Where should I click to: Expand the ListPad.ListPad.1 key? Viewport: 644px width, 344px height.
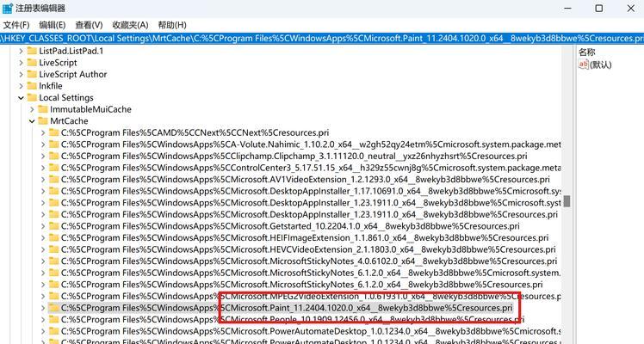click(x=21, y=52)
